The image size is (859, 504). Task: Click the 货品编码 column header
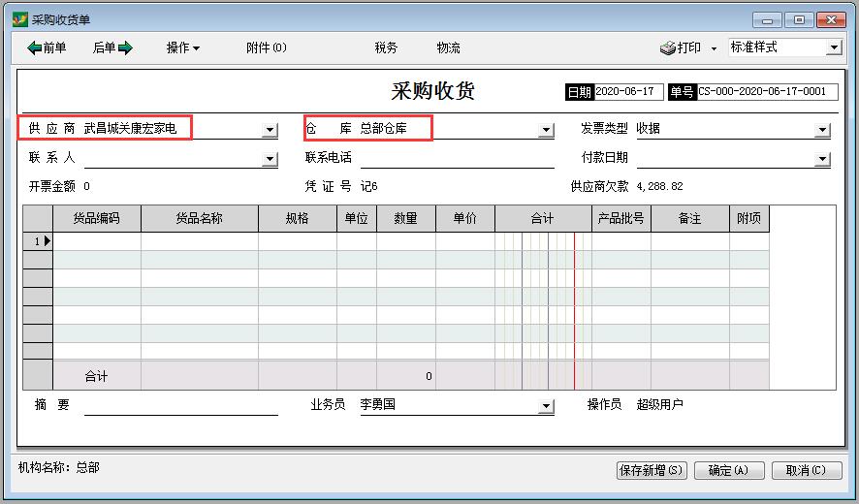point(97,219)
